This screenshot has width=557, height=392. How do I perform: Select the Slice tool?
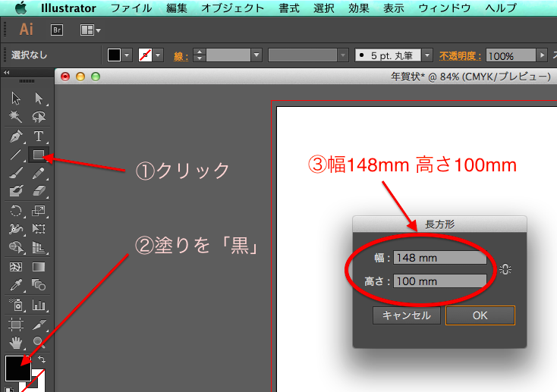coord(39,325)
